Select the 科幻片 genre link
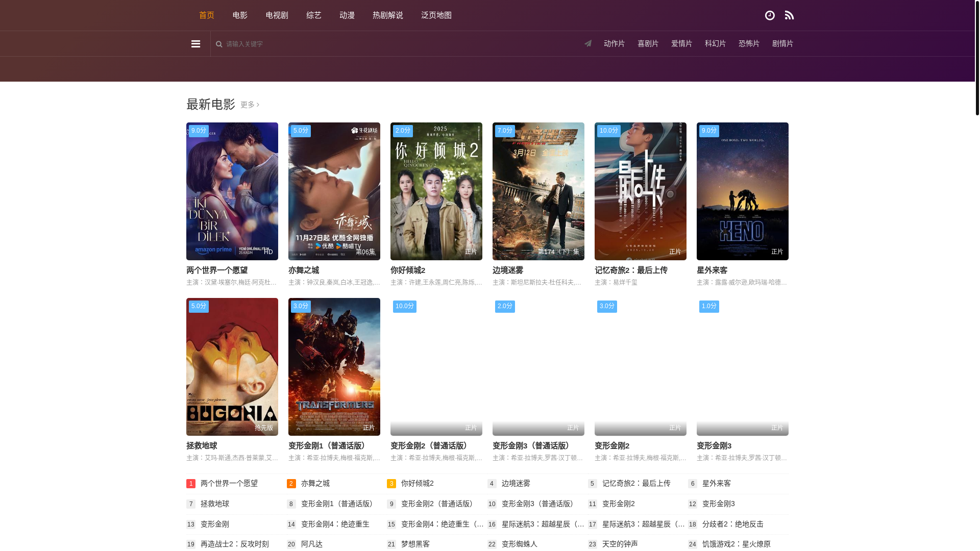The height and width of the screenshot is (551, 980). point(715,44)
